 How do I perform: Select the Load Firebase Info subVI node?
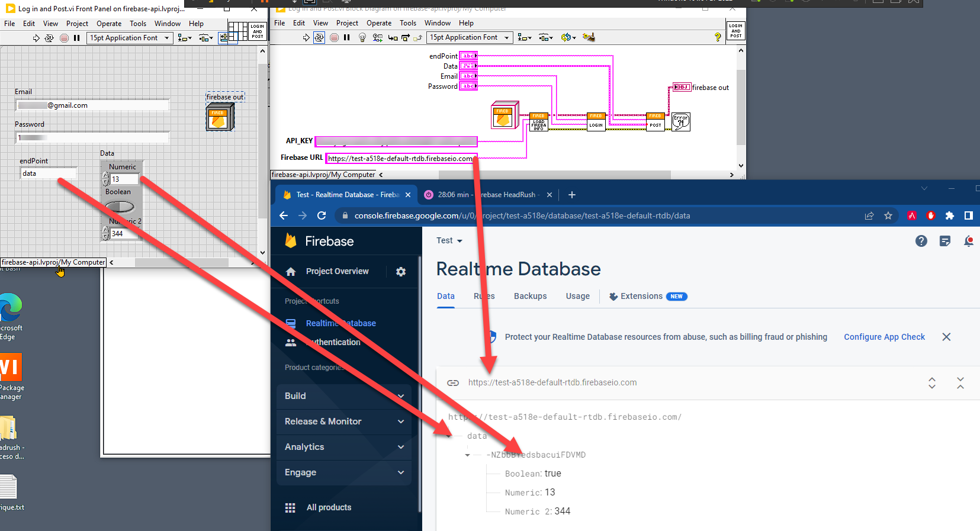(x=538, y=122)
